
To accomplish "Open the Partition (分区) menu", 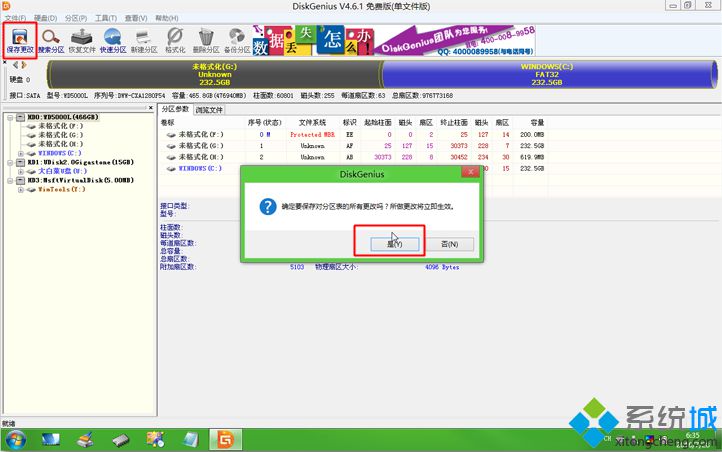I will (x=76, y=18).
